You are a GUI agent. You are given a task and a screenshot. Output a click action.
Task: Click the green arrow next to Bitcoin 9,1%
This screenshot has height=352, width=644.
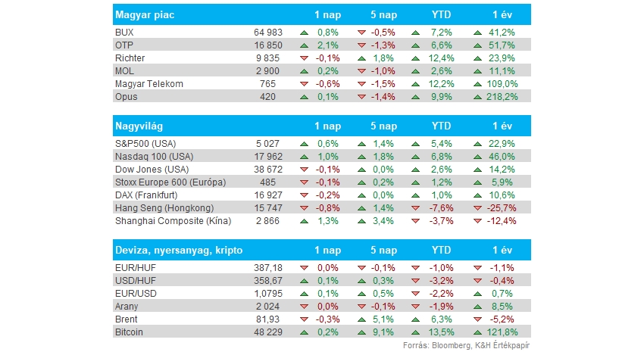click(361, 332)
